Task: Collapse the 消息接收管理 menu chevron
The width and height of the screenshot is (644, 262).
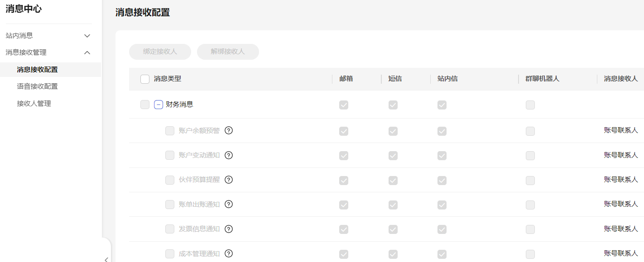Action: [x=87, y=52]
